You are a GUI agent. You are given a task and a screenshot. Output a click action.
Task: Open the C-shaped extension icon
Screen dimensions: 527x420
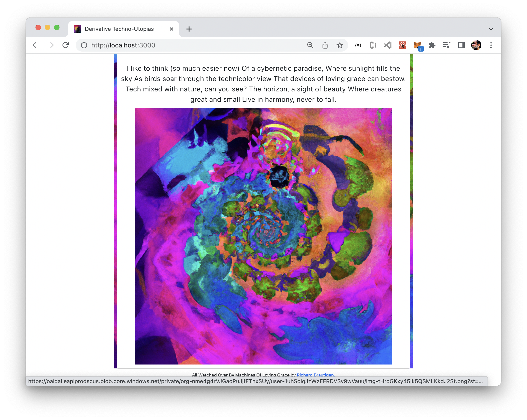[x=373, y=45]
